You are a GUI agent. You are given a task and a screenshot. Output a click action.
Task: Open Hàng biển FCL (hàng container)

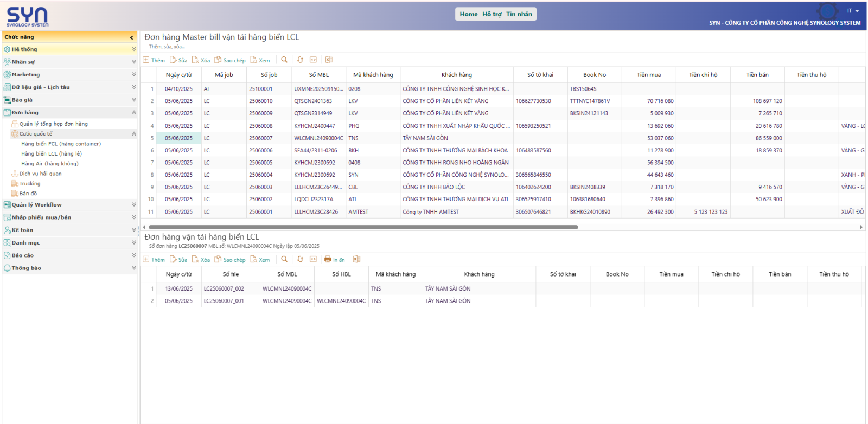[61, 144]
